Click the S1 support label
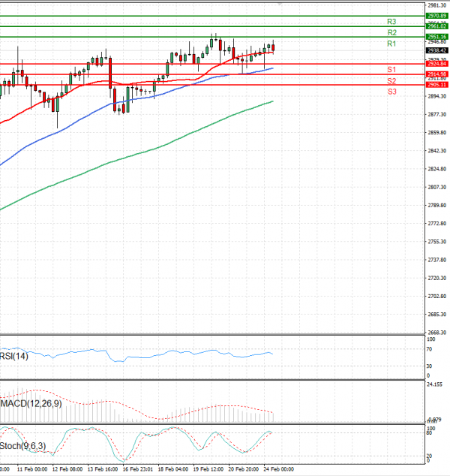 tap(391, 70)
